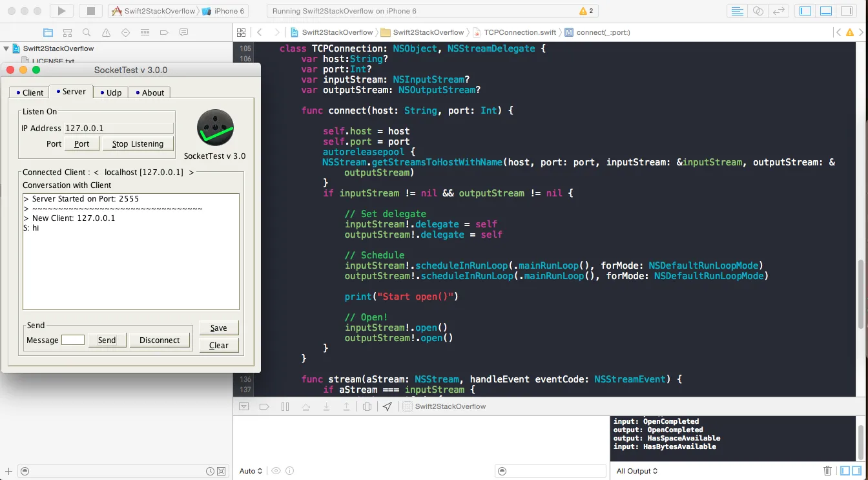868x480 pixels.
Task: Select the Server tab in SocketTest
Action: pyautogui.click(x=70, y=92)
